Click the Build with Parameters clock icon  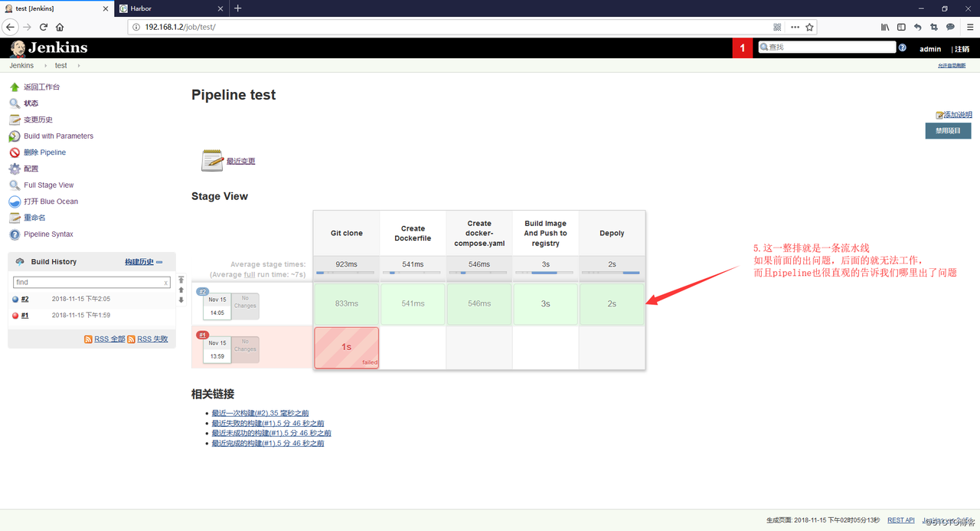pyautogui.click(x=15, y=136)
